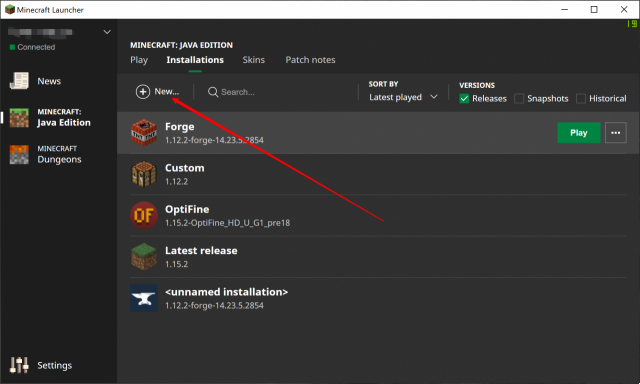Maximize the Minecraft Launcher window
Viewport: 640px width, 384px height.
[594, 9]
